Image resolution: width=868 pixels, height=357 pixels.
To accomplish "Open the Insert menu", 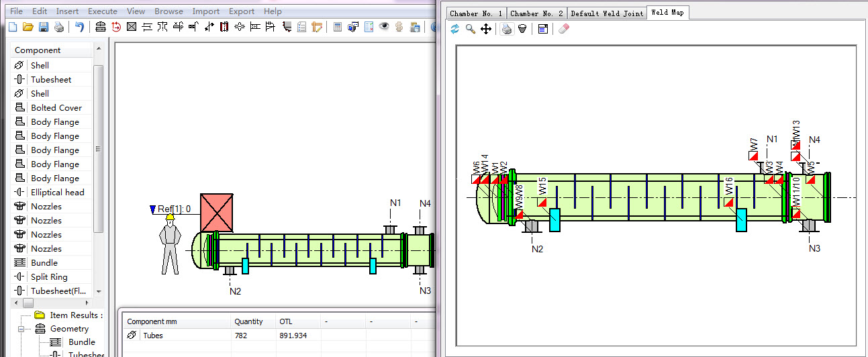I will pyautogui.click(x=67, y=11).
